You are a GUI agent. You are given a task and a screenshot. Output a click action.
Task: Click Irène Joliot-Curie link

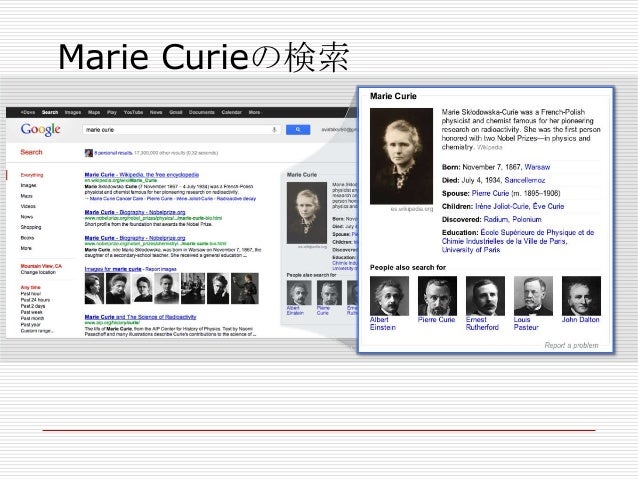502,206
